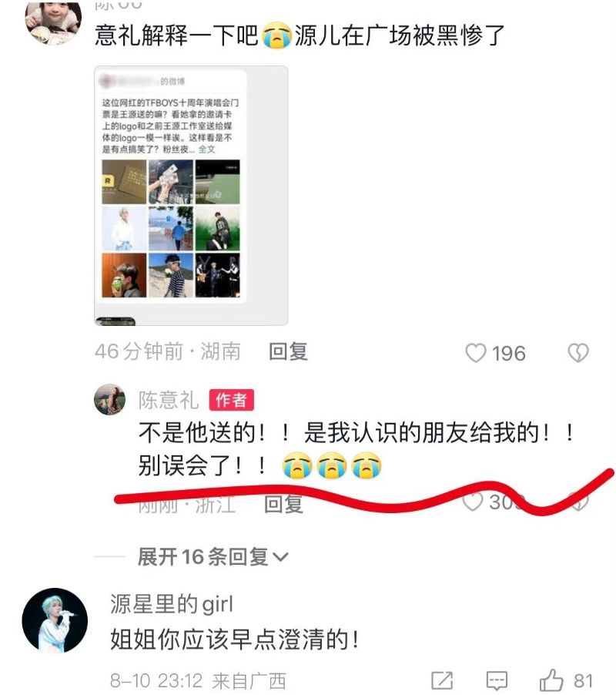View top commenter's child avatar profile
This screenshot has width=616, height=695.
coord(52,21)
